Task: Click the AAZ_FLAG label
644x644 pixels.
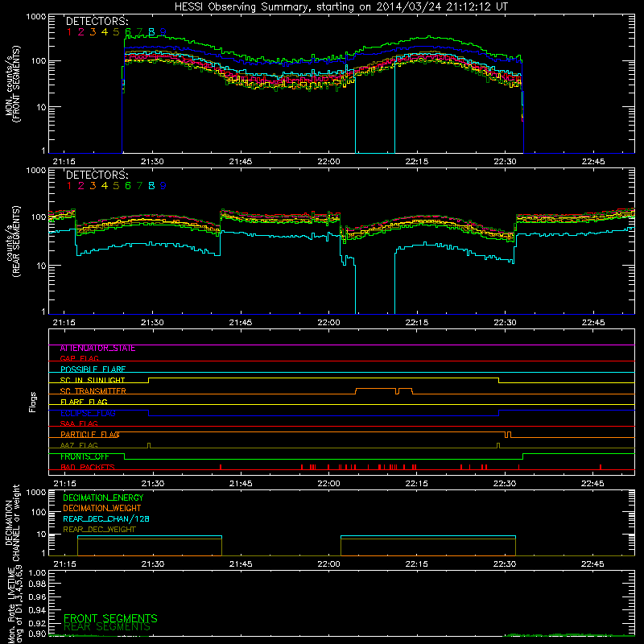Action: (79, 445)
